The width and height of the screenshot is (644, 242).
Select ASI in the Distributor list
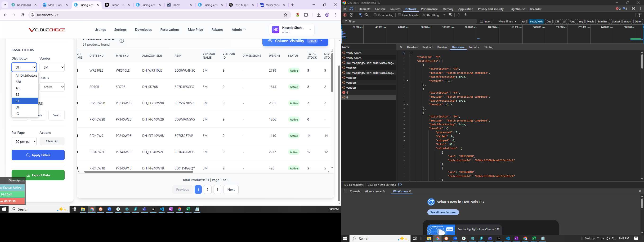tap(25, 88)
